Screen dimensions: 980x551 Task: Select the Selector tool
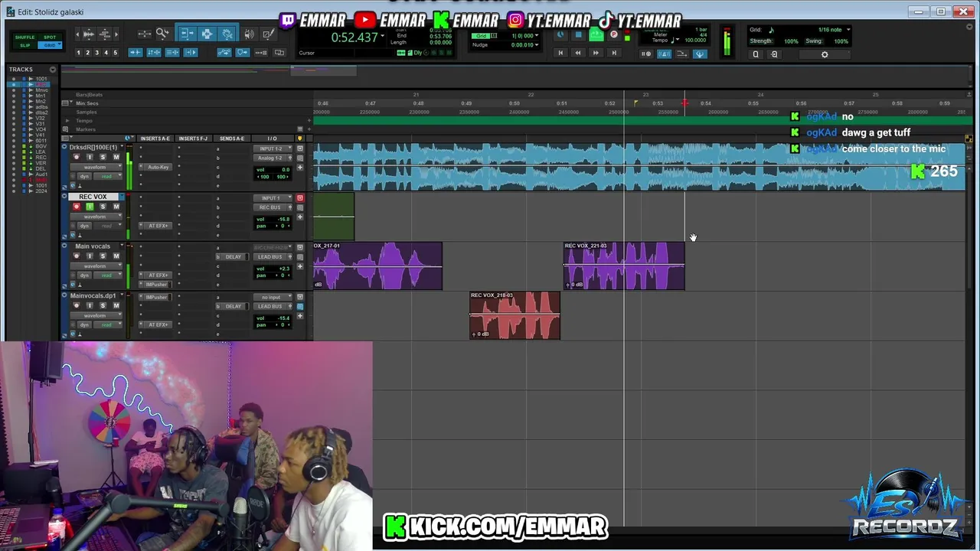[207, 33]
